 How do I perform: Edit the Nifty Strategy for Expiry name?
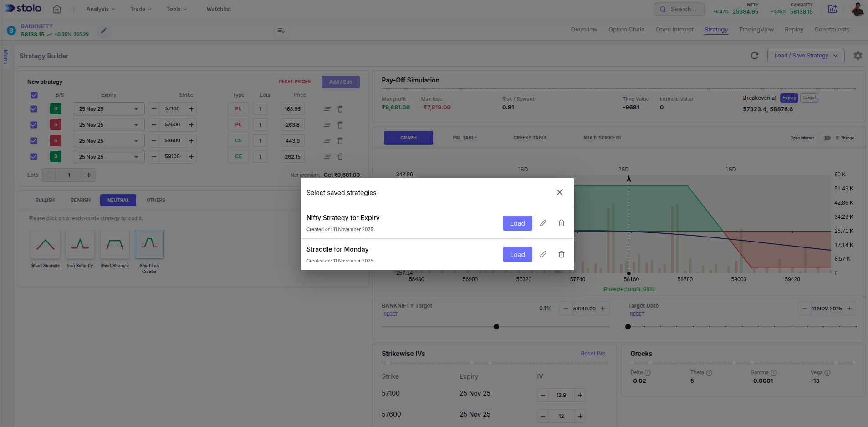pos(543,223)
